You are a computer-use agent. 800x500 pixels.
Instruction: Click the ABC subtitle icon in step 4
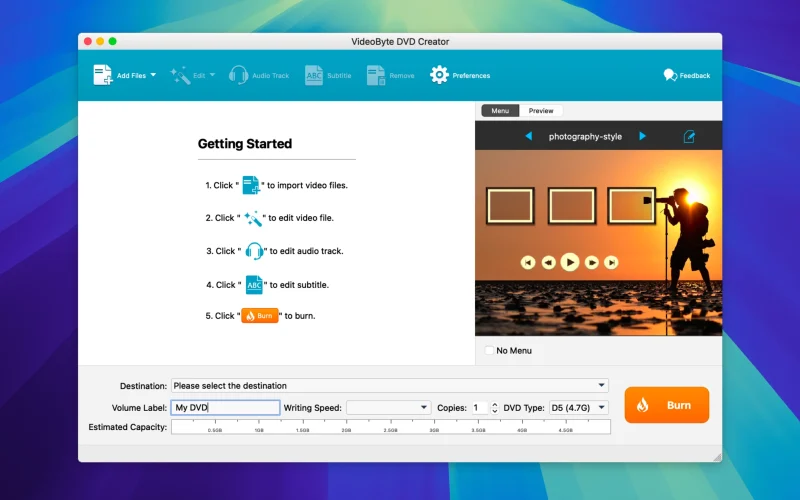click(x=254, y=285)
